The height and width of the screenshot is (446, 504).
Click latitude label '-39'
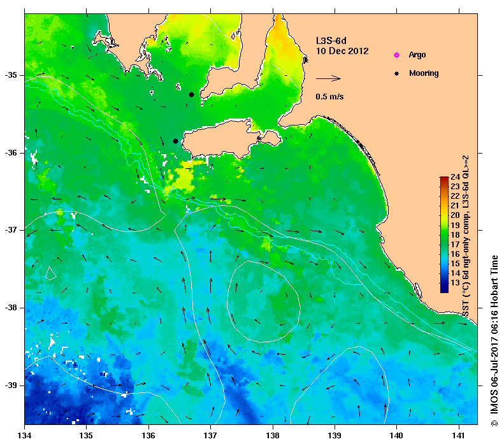tap(11, 385)
